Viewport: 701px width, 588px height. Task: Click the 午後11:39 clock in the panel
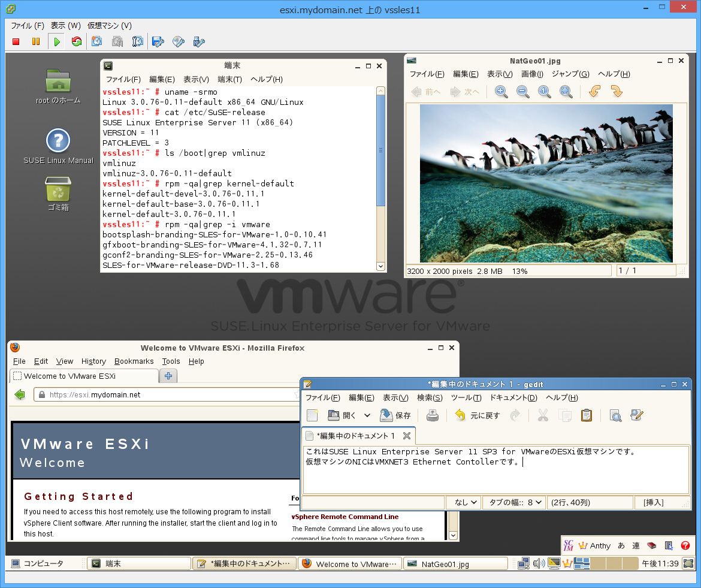pyautogui.click(x=660, y=563)
